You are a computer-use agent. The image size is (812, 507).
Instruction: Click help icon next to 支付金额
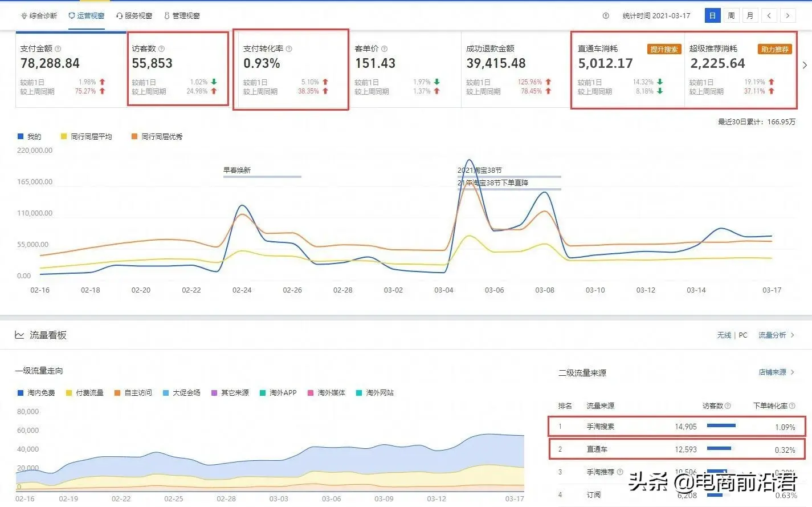click(x=58, y=49)
